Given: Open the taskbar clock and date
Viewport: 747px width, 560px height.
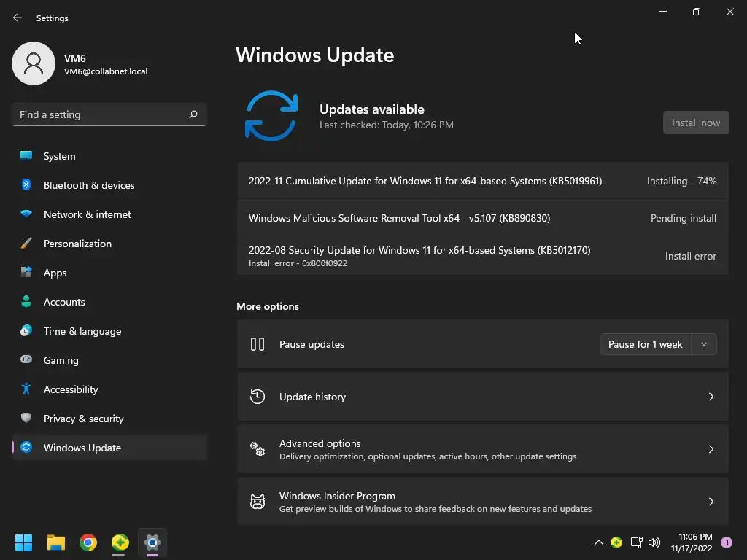Looking at the screenshot, I should pos(692,542).
